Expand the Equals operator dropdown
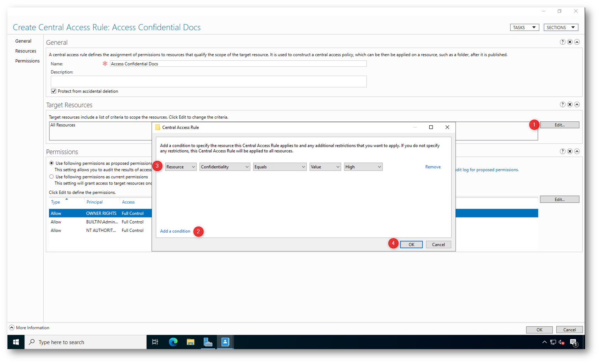This screenshot has width=600, height=364. [x=280, y=167]
